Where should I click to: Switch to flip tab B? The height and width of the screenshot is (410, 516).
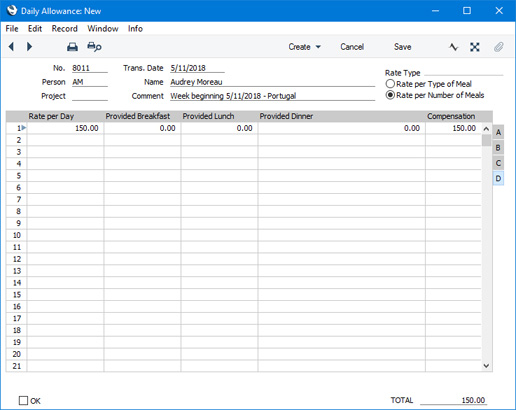tap(498, 148)
